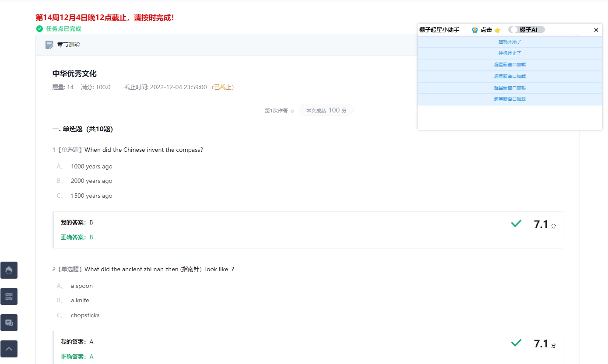Click the 中华优秀文化 quiz title
This screenshot has height=364, width=608.
74,73
